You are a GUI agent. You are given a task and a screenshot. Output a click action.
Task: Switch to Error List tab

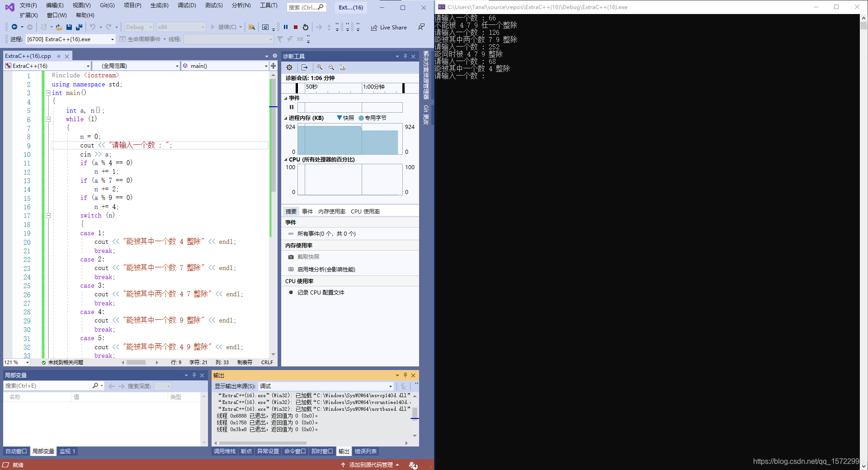366,451
